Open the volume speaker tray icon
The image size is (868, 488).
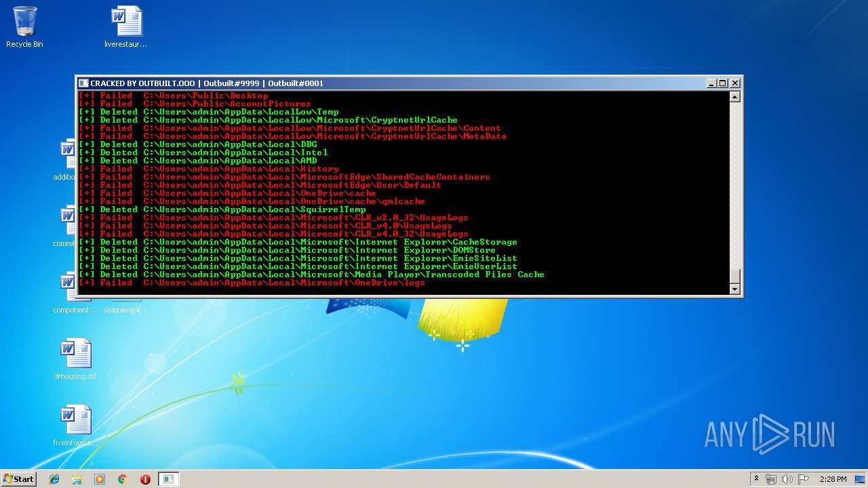(787, 479)
